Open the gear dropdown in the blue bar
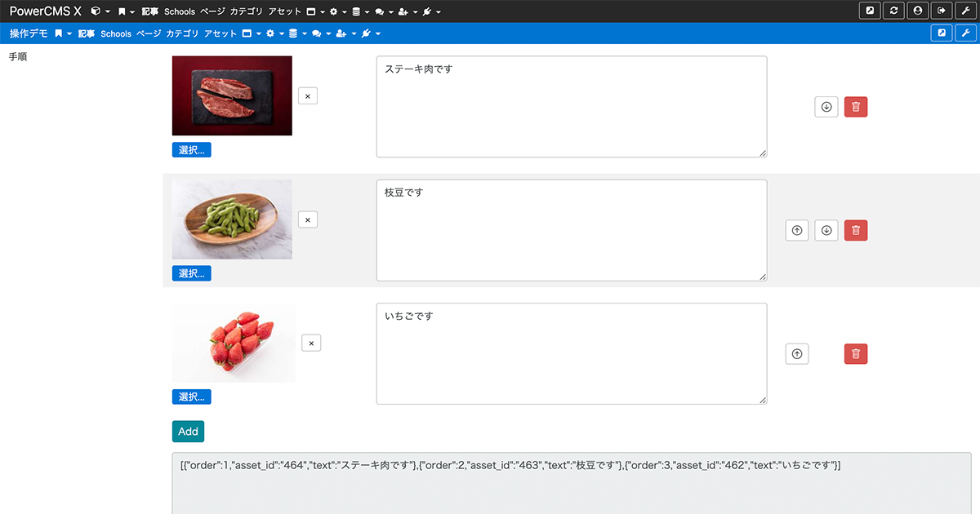This screenshot has width=980, height=514. 274,33
